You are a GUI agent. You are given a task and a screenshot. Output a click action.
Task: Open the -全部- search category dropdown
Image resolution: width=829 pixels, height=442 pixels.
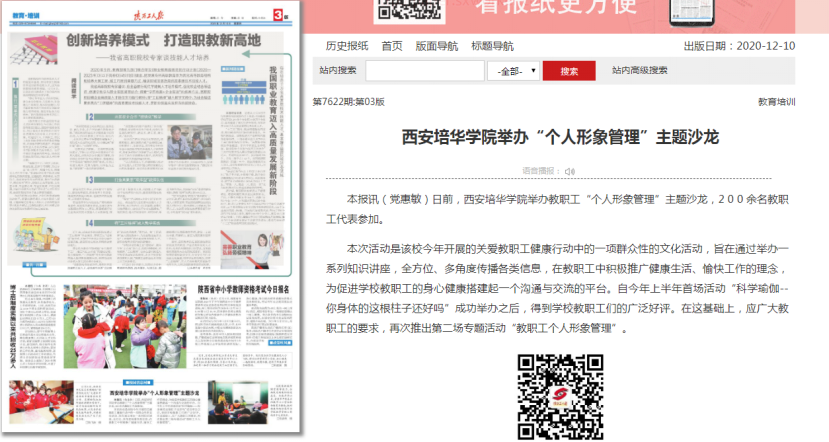point(514,71)
